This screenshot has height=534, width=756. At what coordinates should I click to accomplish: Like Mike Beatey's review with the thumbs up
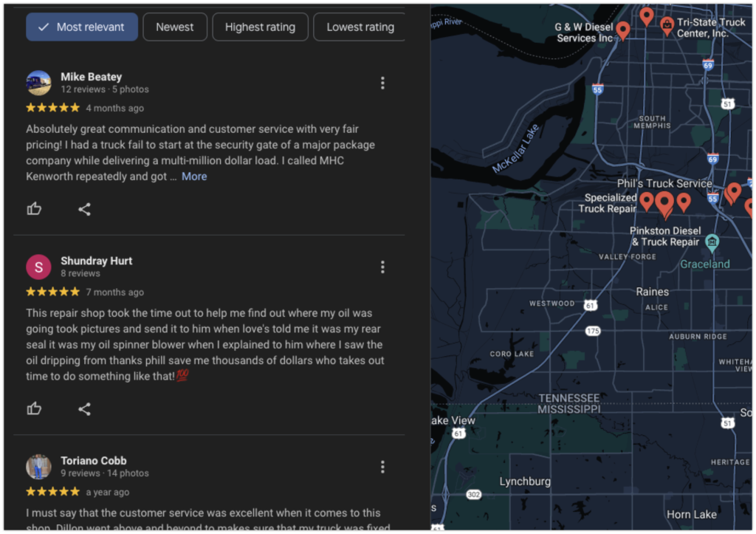click(34, 209)
